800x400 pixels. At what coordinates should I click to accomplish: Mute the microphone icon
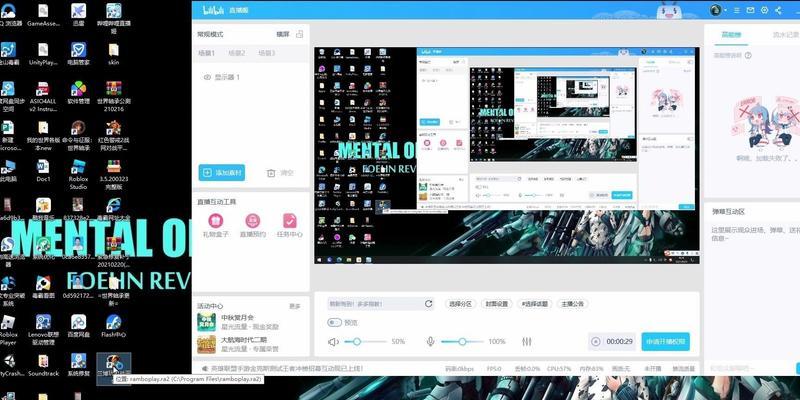pyautogui.click(x=431, y=342)
